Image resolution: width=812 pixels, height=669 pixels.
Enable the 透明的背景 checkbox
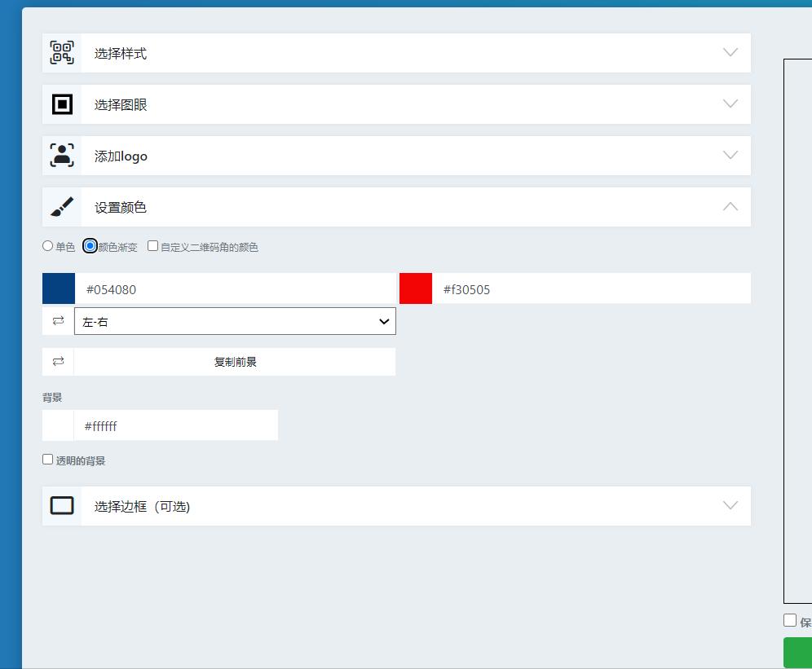point(47,459)
